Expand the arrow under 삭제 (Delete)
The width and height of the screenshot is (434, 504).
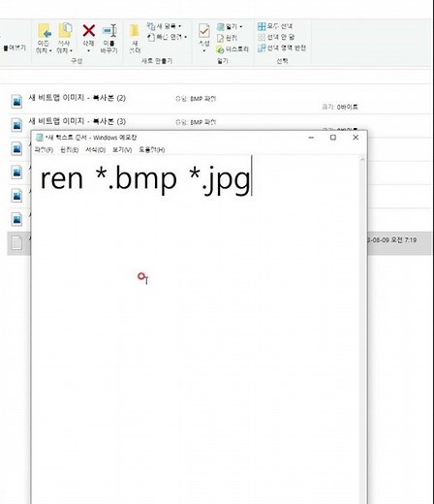(88, 50)
